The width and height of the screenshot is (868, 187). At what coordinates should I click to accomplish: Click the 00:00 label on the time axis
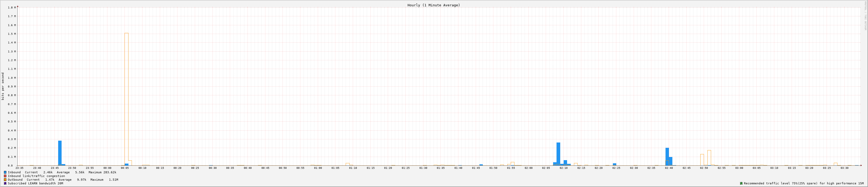click(x=107, y=168)
